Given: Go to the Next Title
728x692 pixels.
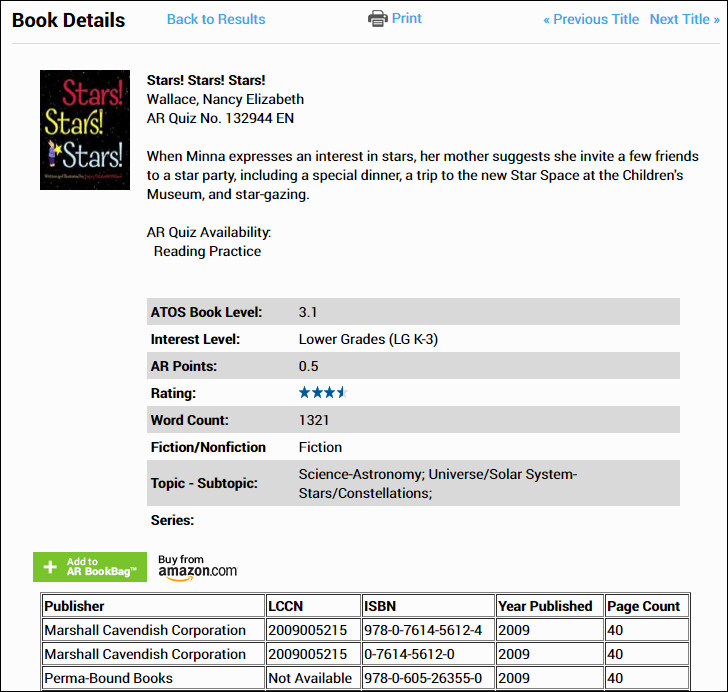Looking at the screenshot, I should (x=684, y=19).
